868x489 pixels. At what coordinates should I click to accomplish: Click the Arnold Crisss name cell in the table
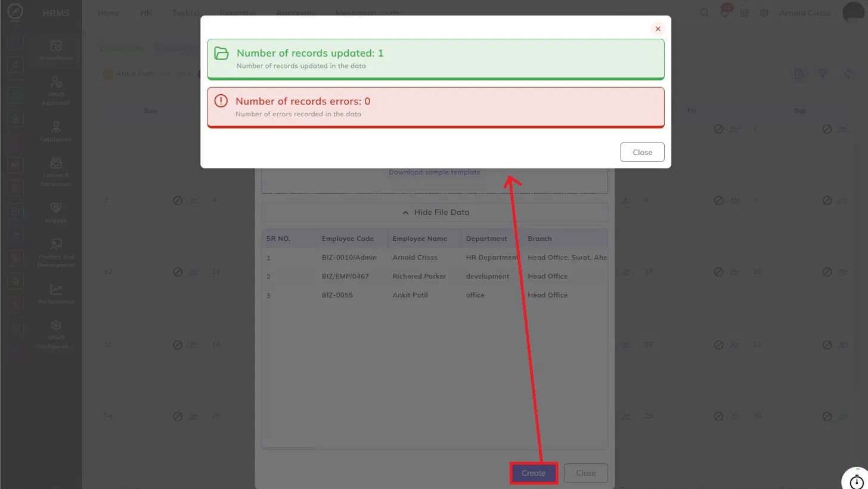coord(415,258)
